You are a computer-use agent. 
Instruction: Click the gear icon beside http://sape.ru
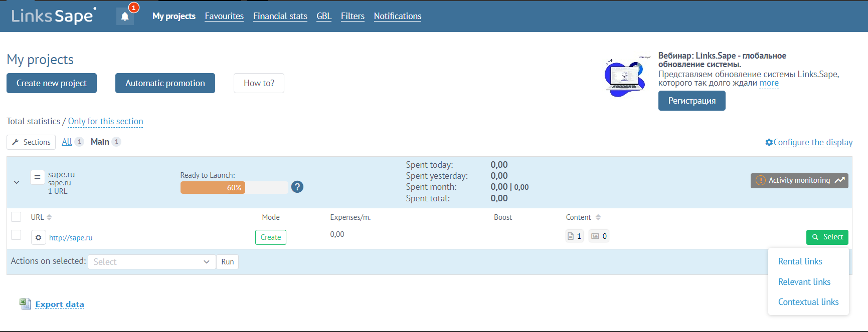click(x=39, y=237)
